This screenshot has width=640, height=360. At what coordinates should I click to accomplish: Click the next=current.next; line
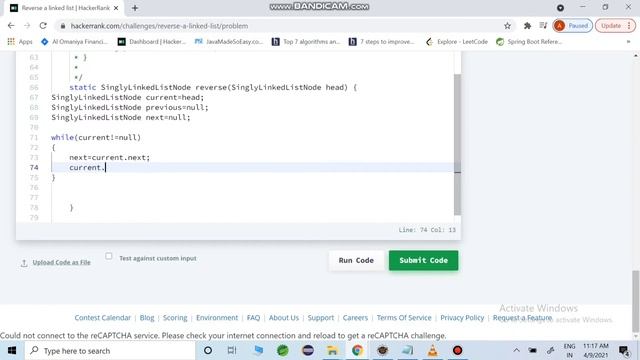click(109, 157)
